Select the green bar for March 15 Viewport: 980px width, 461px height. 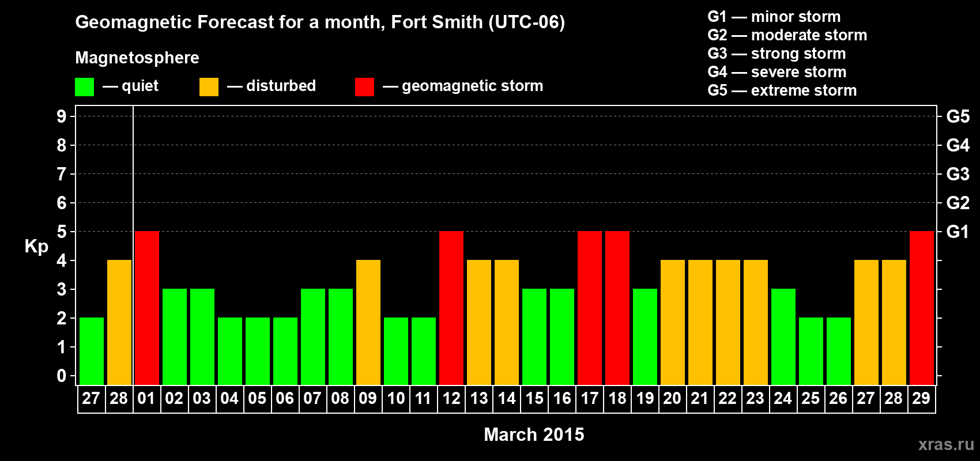534,337
